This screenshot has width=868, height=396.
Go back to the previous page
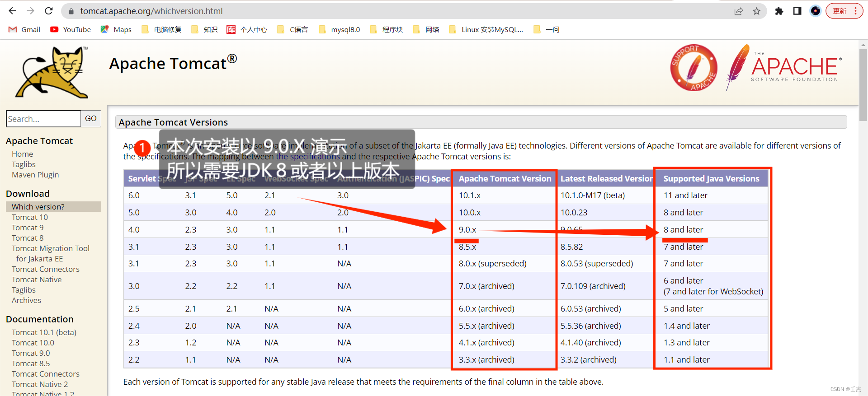12,11
